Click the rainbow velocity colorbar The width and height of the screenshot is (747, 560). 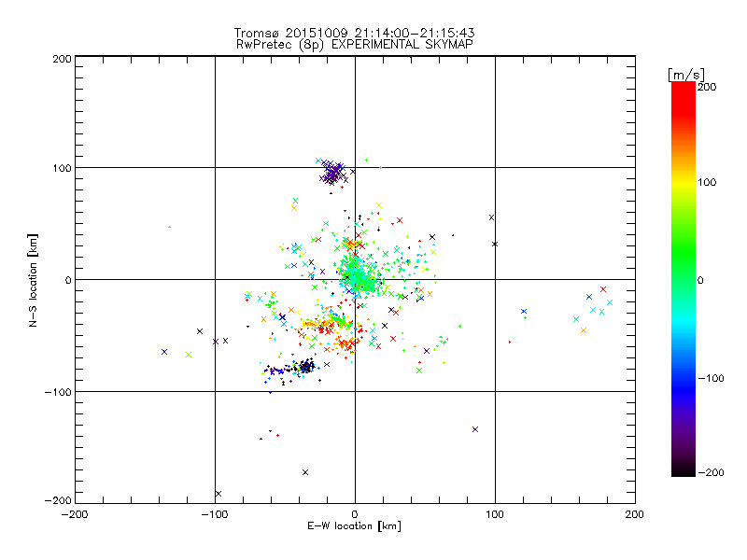pos(684,279)
